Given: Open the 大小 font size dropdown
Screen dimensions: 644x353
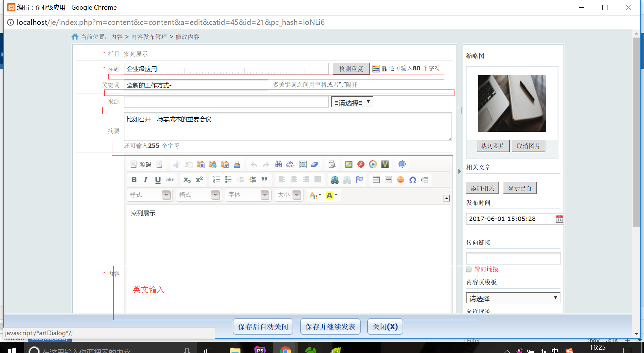Looking at the screenshot, I should coord(289,195).
